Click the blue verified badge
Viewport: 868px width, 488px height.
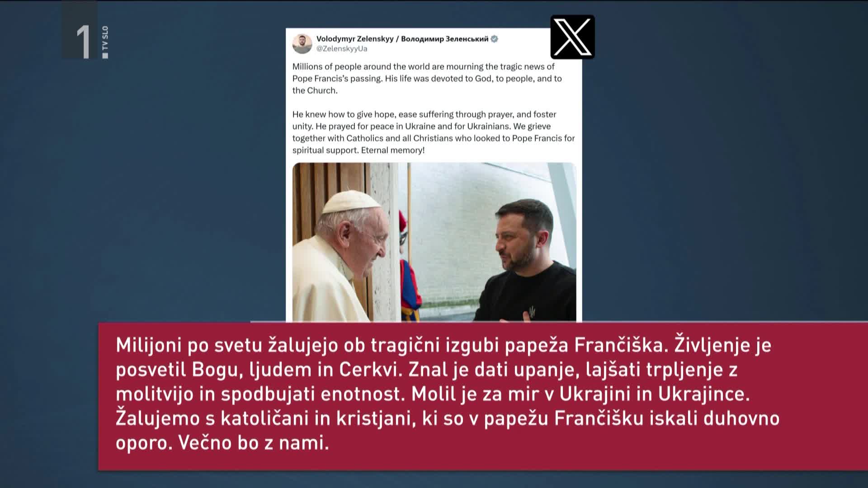495,39
